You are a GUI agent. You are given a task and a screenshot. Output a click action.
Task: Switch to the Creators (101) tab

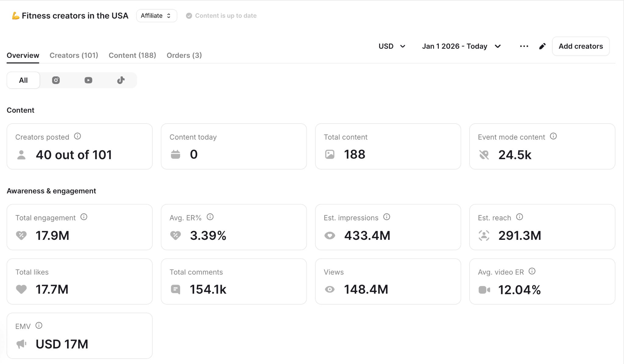(x=74, y=55)
